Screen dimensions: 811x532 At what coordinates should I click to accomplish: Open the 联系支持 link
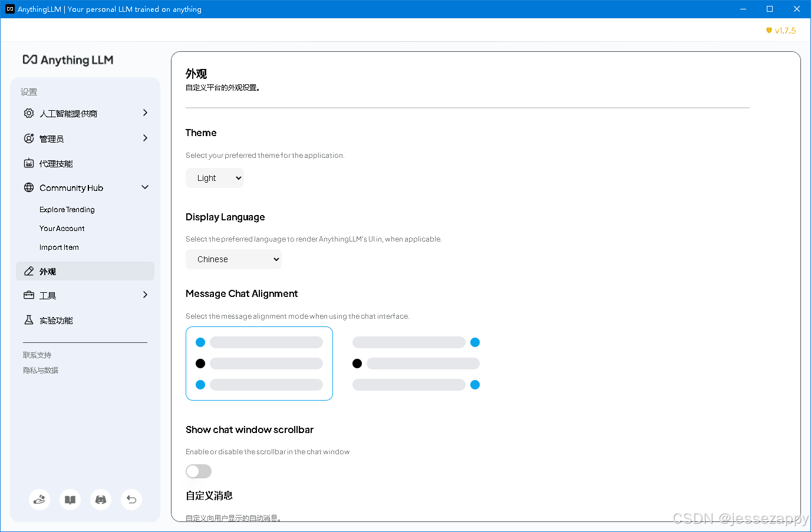(x=37, y=355)
